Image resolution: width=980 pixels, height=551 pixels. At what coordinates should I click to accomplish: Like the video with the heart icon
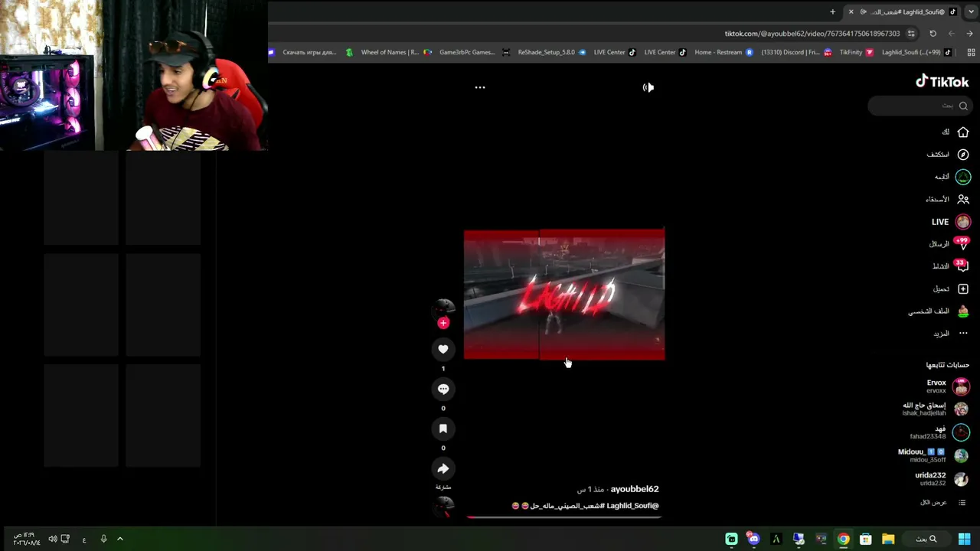coord(443,349)
